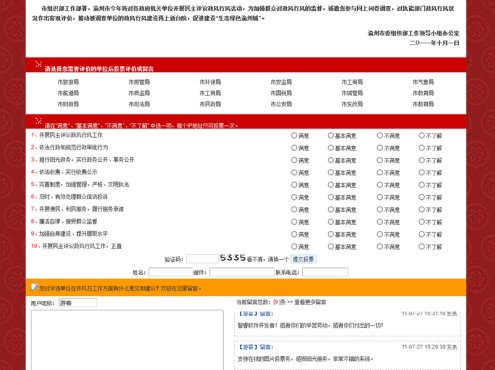This screenshot has height=370, width=495.
Task: Pick 满意 for question 4
Action: point(294,172)
